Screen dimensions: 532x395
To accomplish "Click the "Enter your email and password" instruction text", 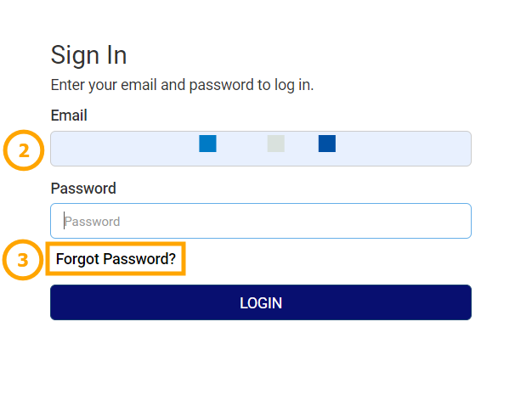I will coord(182,85).
